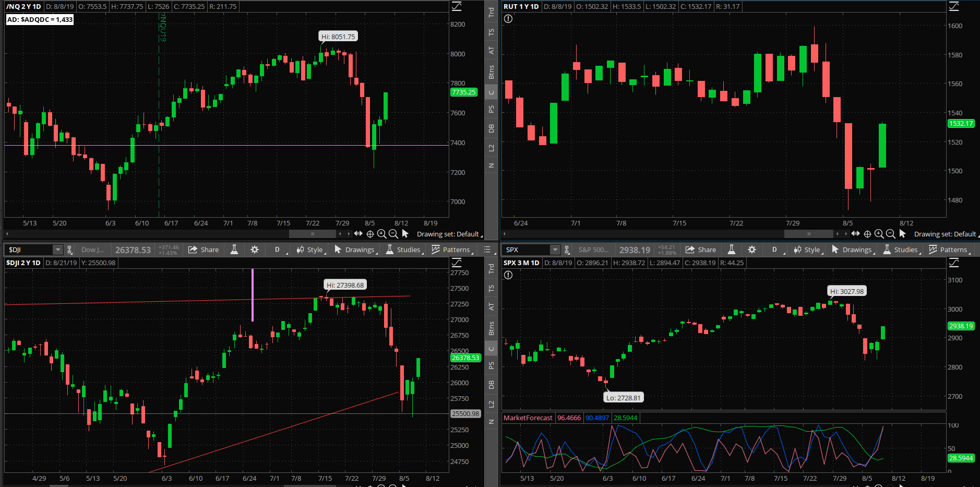Image resolution: width=980 pixels, height=487 pixels.
Task: Click magenta vertical line marker on $DJI chart
Action: 253,295
